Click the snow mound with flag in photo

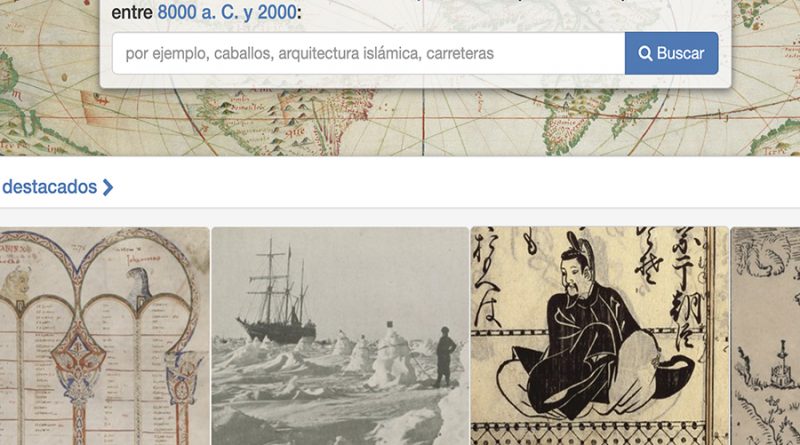click(391, 357)
